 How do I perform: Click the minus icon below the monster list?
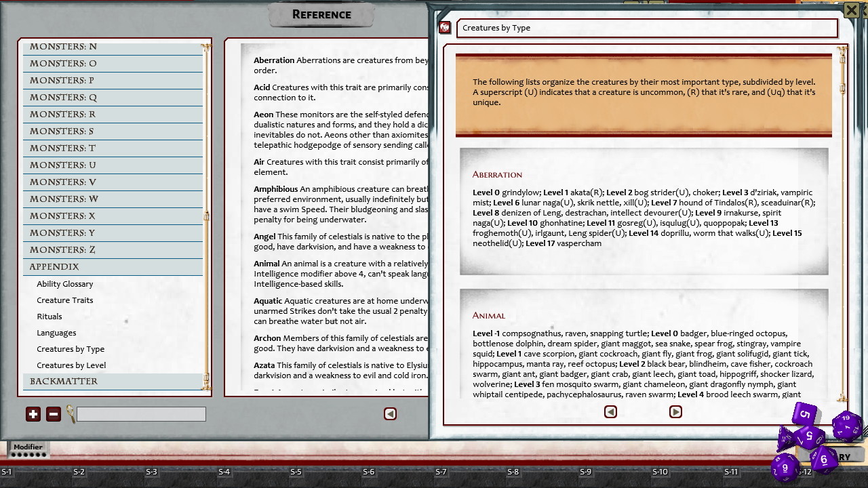pos(54,413)
